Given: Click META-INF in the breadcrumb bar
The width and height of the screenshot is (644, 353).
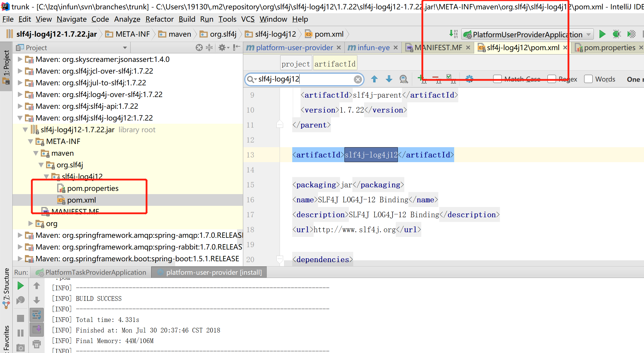Looking at the screenshot, I should 128,34.
